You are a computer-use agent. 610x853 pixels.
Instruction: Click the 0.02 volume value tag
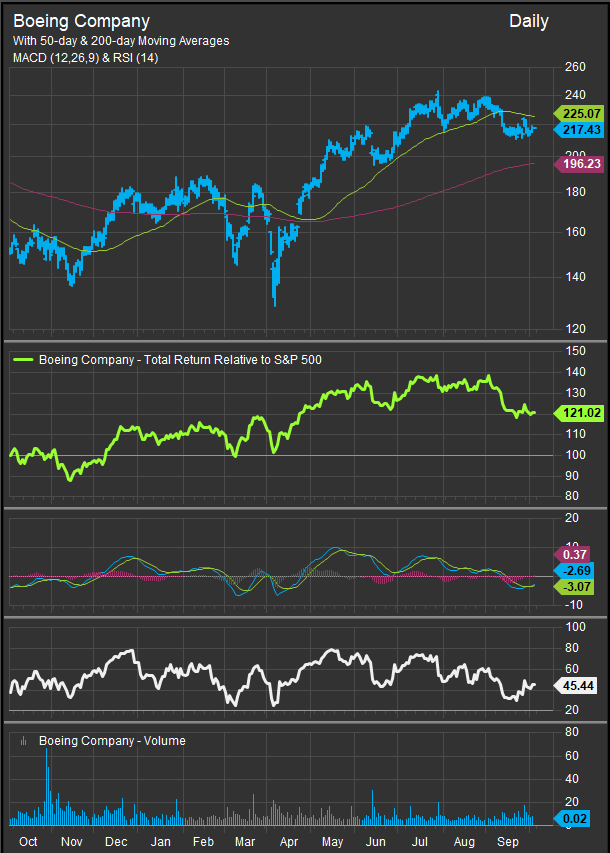576,817
